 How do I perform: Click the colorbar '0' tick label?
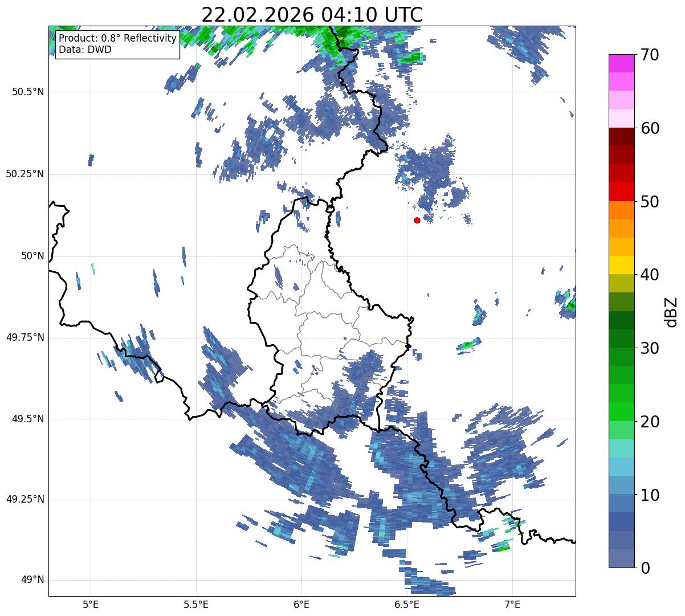pos(645,568)
